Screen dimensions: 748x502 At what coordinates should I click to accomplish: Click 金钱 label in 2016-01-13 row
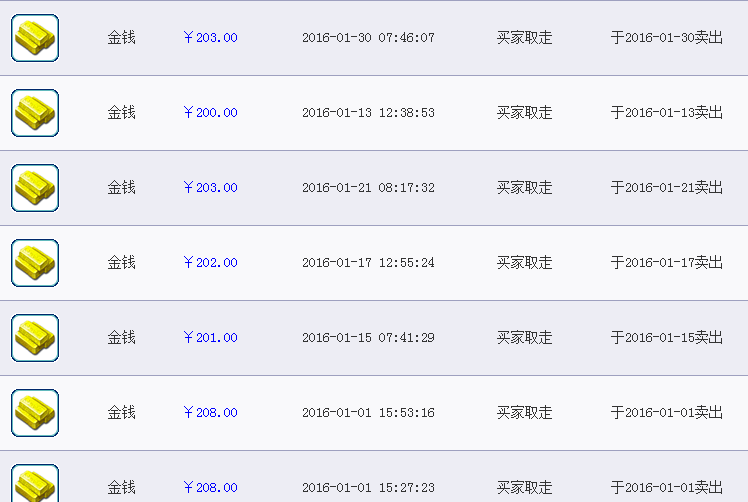(x=122, y=113)
